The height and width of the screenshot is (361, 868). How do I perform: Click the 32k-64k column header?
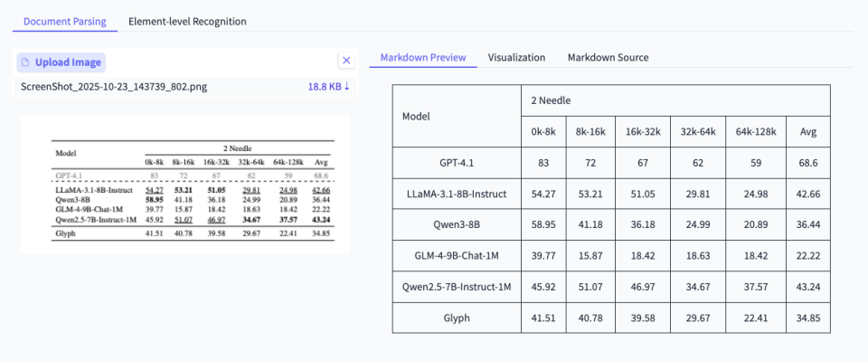coord(697,132)
